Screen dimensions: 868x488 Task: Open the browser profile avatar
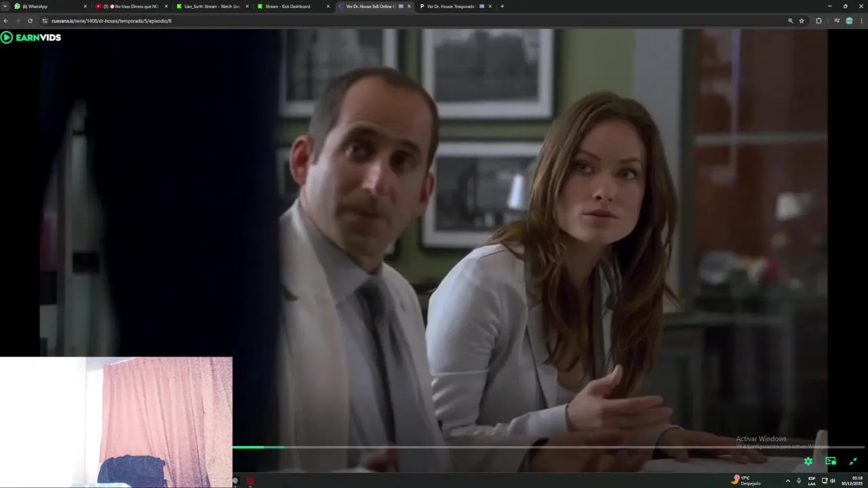click(x=849, y=20)
